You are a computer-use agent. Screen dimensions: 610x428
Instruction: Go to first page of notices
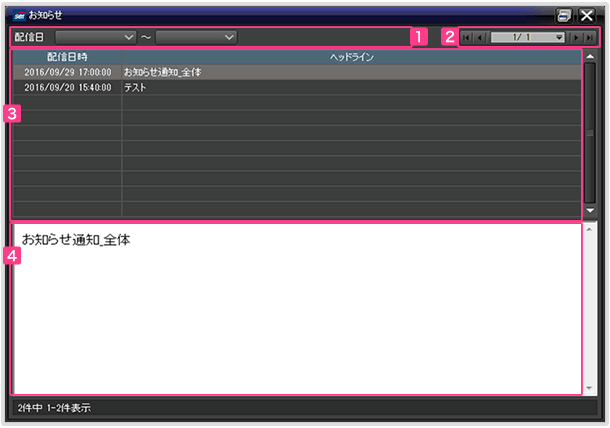point(466,37)
